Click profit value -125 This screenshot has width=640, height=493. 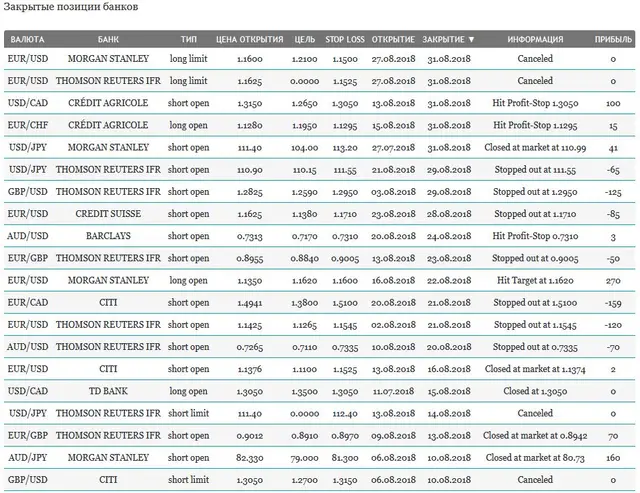[x=613, y=192]
